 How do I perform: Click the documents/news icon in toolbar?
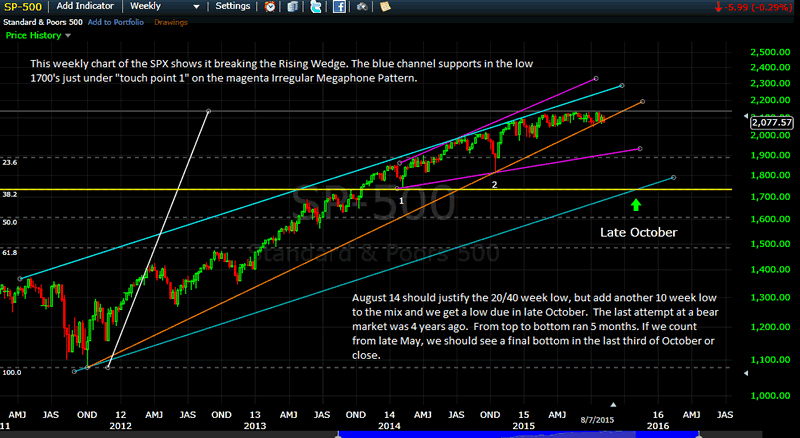coord(293,6)
